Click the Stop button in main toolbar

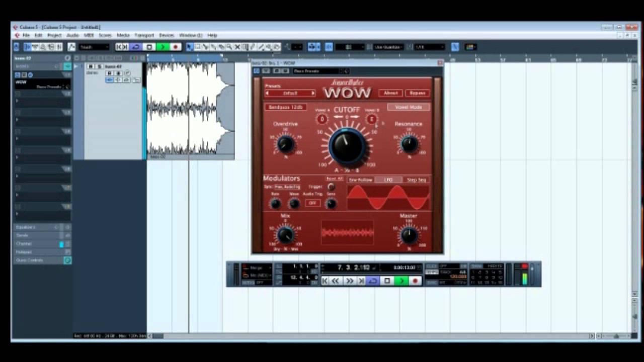click(x=149, y=47)
